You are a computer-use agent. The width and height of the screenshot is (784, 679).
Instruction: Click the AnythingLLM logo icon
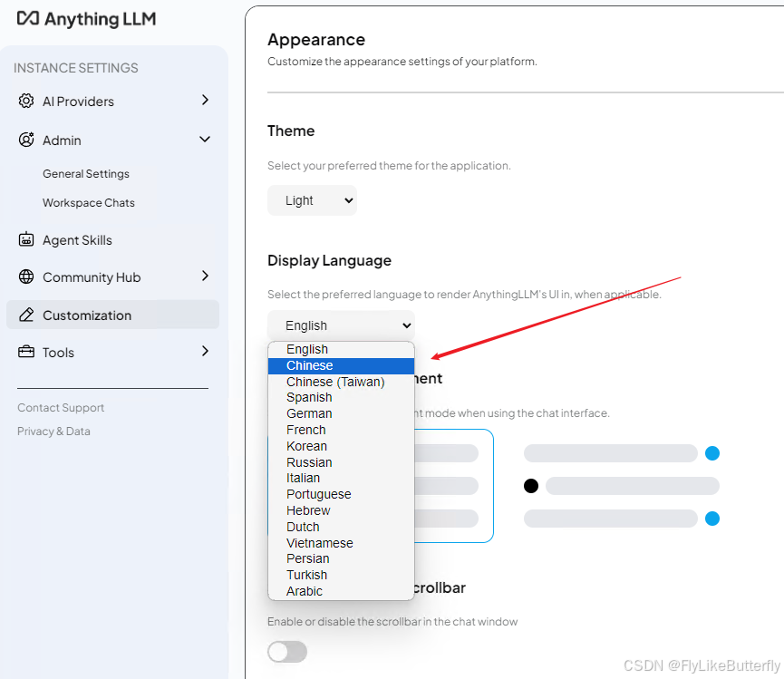pyautogui.click(x=28, y=18)
